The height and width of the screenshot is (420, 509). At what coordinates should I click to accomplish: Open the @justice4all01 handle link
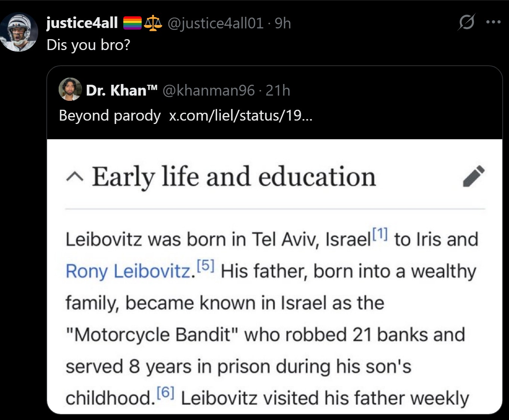[x=216, y=23]
